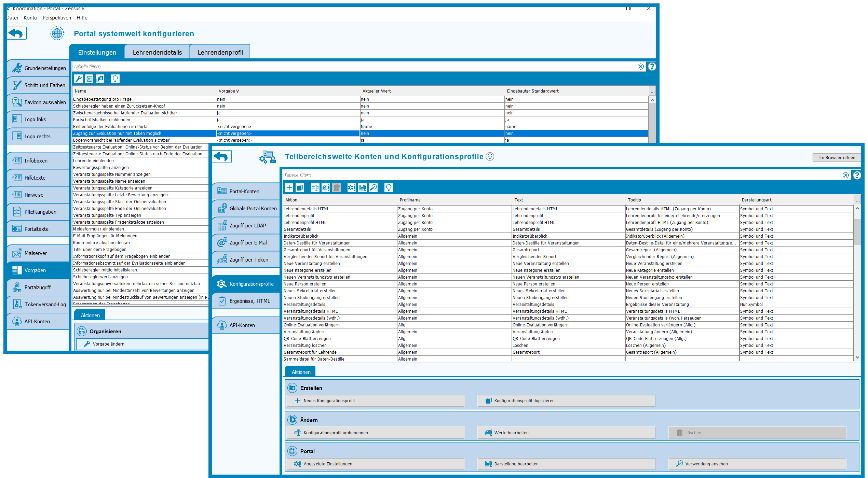The width and height of the screenshot is (868, 478).
Task: Click the plus icon for new configuration profile
Action: (289, 187)
